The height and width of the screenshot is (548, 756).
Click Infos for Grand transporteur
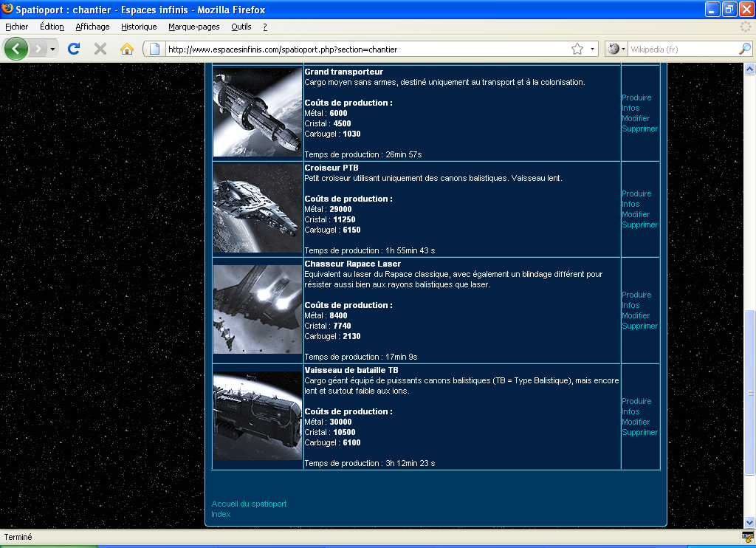630,108
